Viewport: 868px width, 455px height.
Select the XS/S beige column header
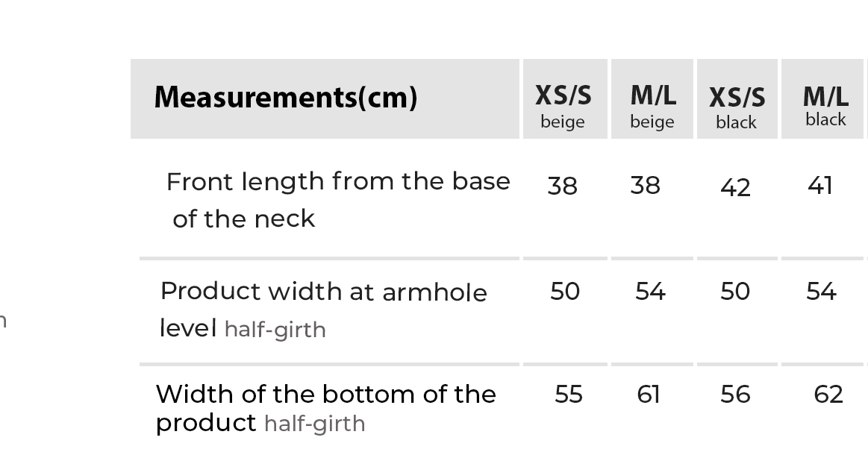click(563, 104)
